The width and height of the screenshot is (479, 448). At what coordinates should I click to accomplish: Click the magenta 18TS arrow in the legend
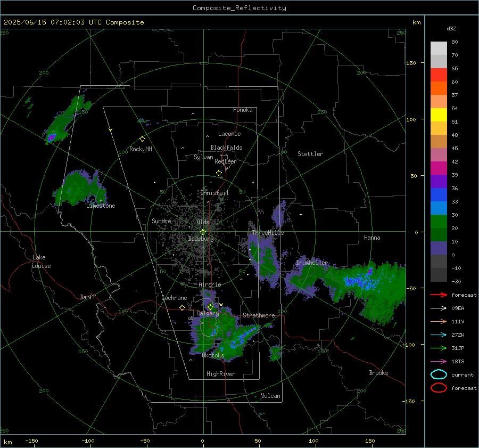point(439,362)
